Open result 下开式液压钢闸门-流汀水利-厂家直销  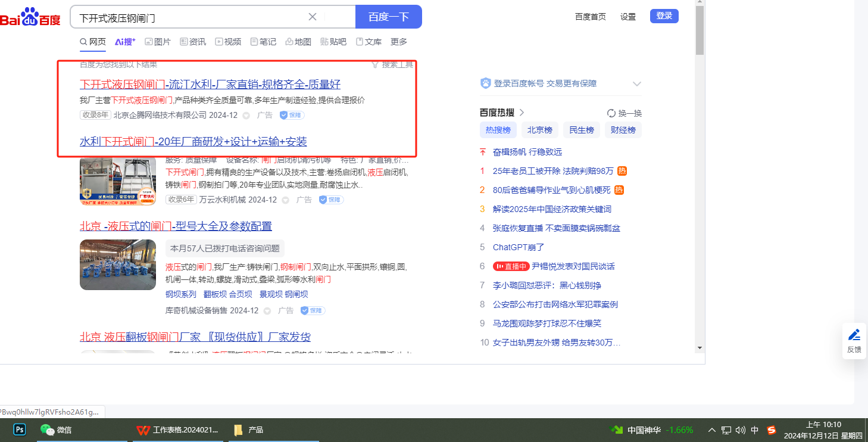click(210, 84)
